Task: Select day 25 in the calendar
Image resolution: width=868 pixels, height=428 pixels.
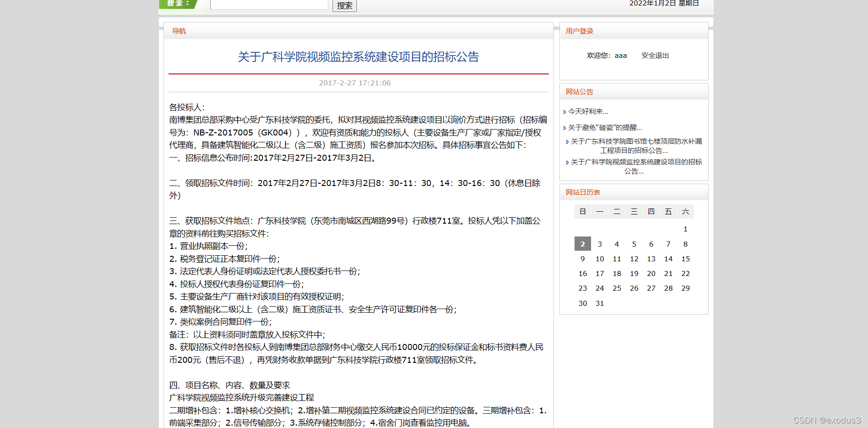Action: click(x=617, y=288)
